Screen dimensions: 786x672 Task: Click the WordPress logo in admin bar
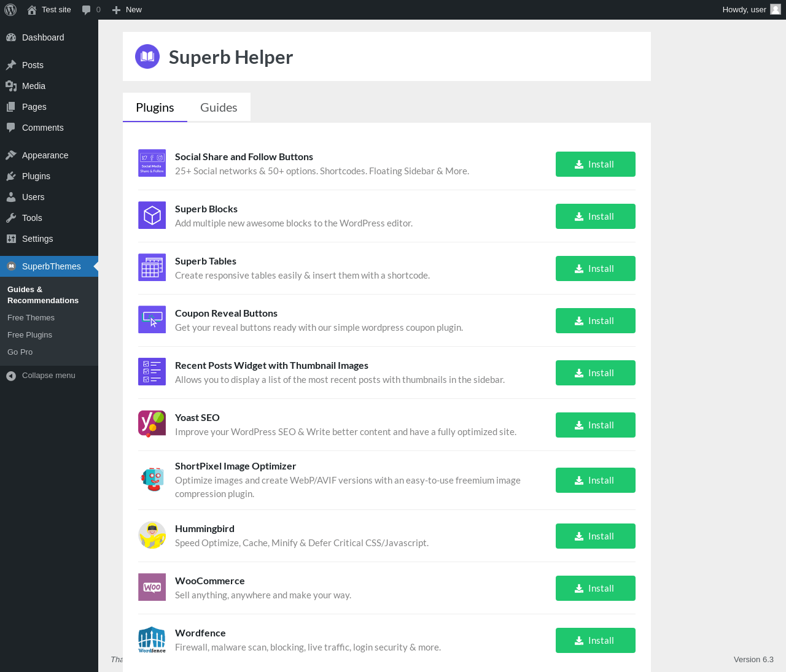[10, 10]
